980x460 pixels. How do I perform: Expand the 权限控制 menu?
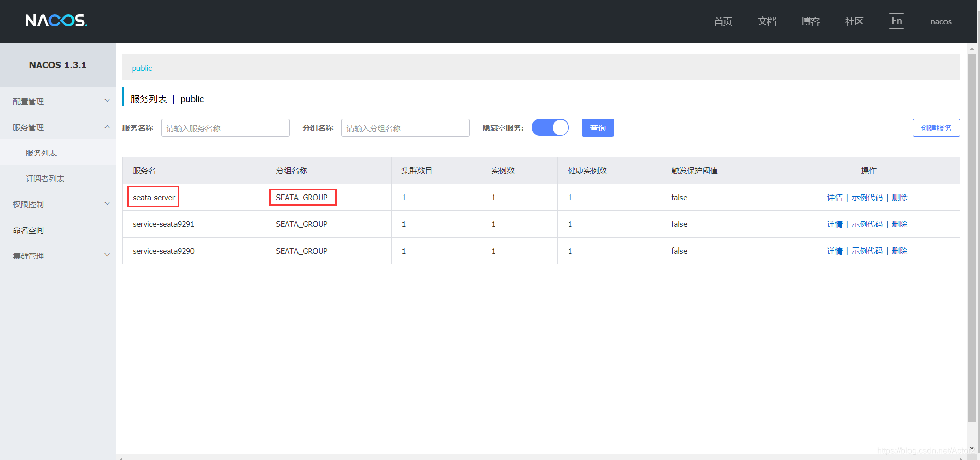[58, 204]
